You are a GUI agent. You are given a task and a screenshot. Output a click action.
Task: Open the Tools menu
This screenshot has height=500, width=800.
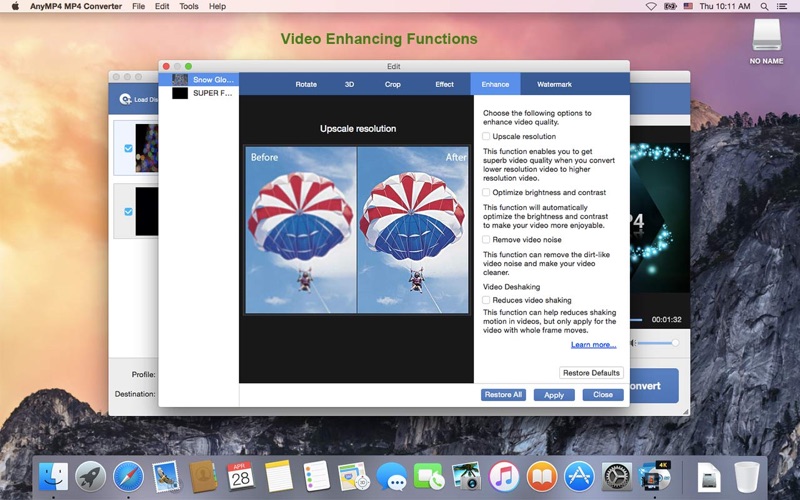click(189, 7)
